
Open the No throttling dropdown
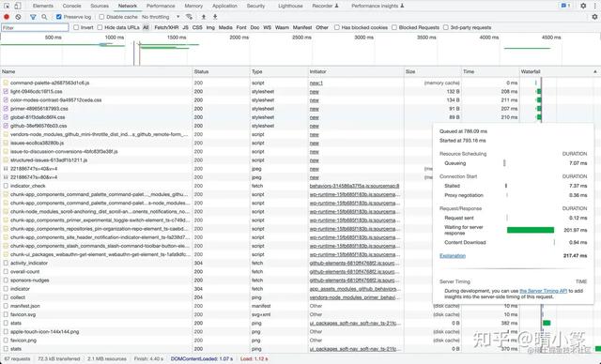pos(161,17)
